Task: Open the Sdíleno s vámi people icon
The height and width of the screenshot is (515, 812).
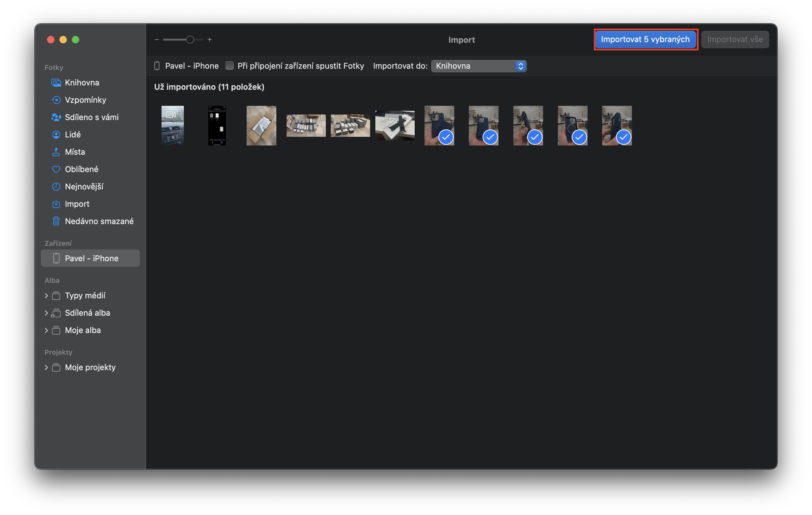Action: pos(56,117)
